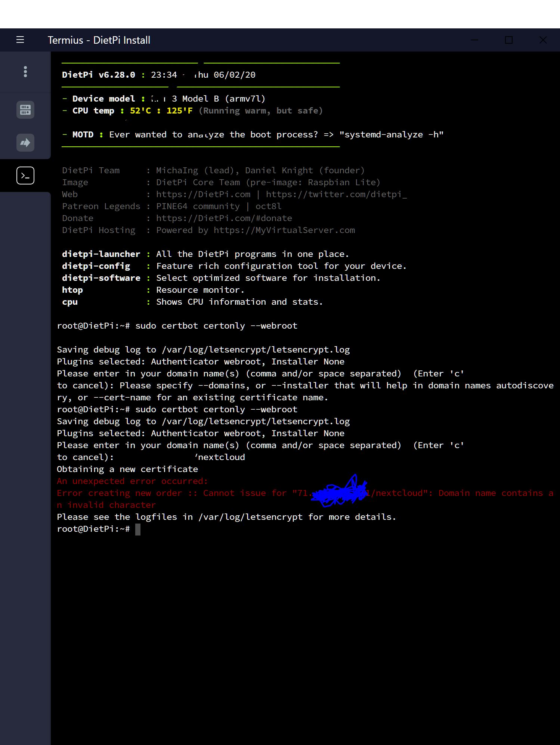Click the "systemd-analyze -h" MOTD text
The height and width of the screenshot is (745, 560).
[391, 134]
